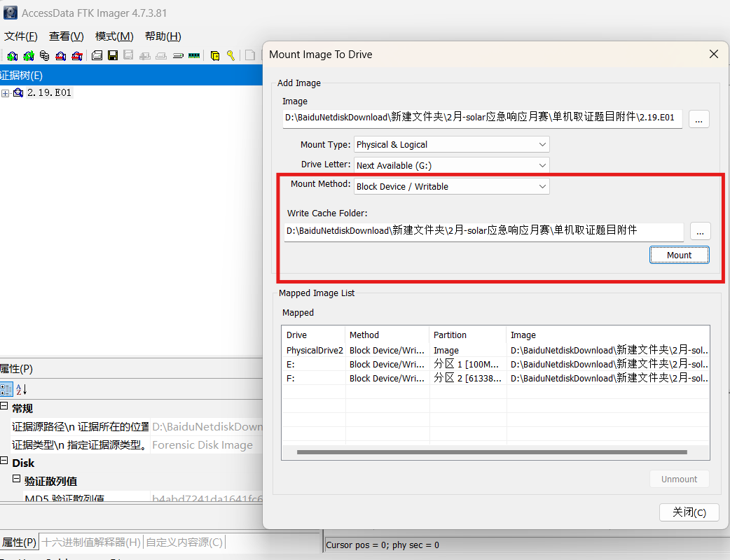Click the alphabetical A-Z sort icon

click(22, 389)
